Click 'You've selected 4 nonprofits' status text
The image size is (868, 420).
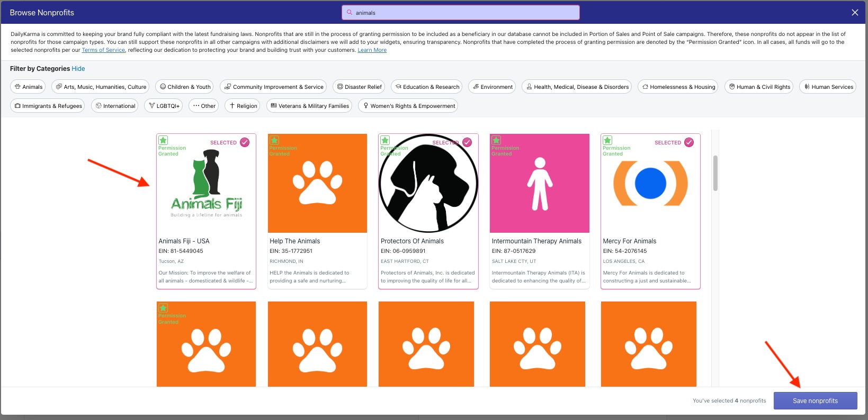coord(729,401)
